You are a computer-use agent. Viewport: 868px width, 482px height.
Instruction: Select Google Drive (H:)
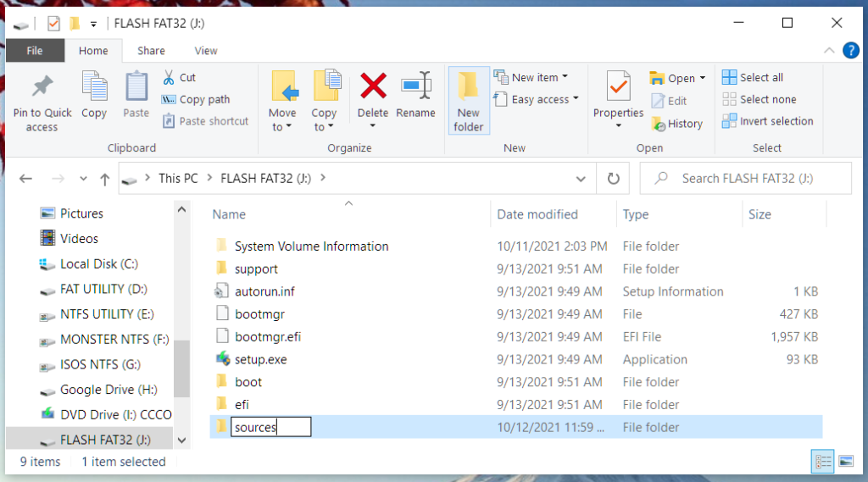click(x=98, y=390)
